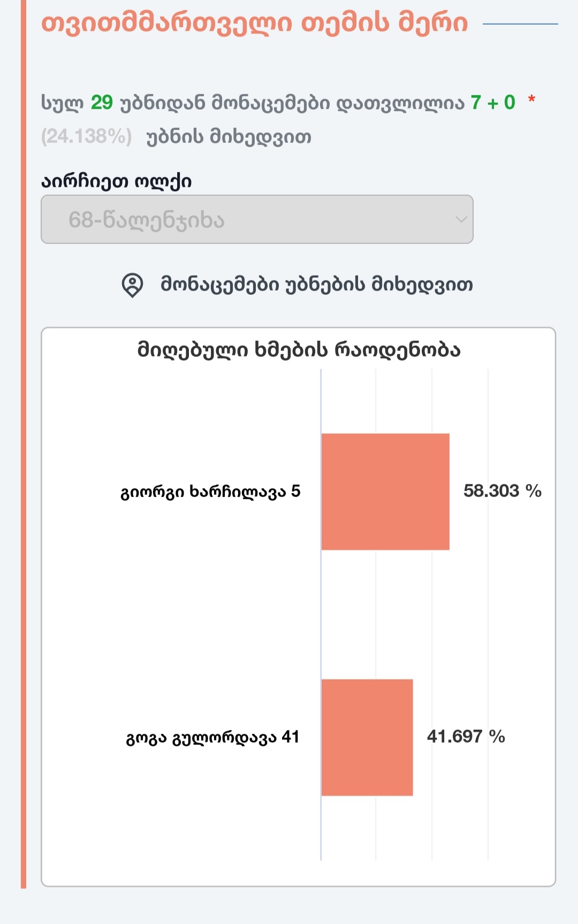Click the bar showing 58.303 %

coord(385,491)
